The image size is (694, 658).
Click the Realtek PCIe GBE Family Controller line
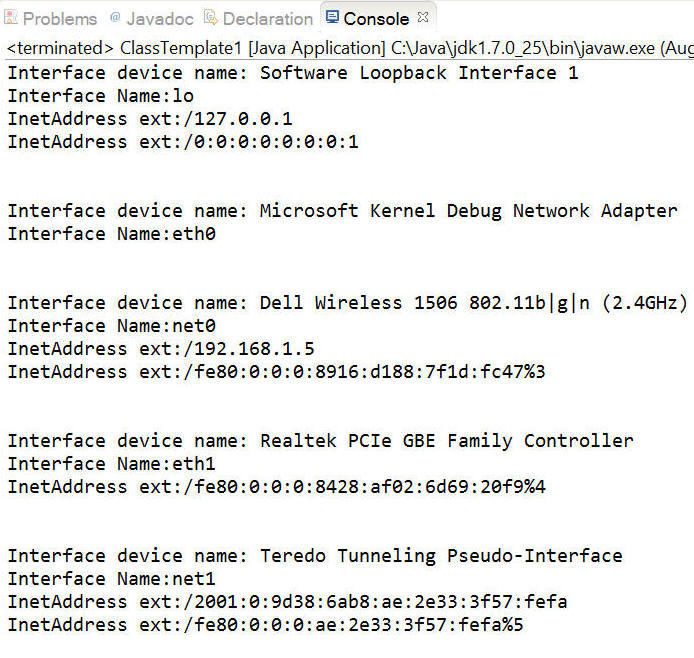tap(320, 441)
